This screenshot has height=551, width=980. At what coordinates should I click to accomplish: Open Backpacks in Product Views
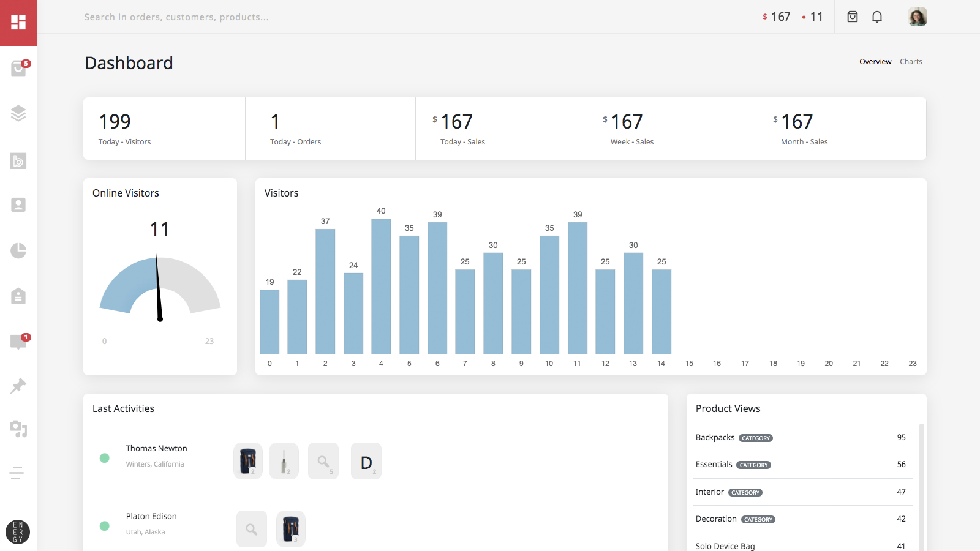(803, 438)
